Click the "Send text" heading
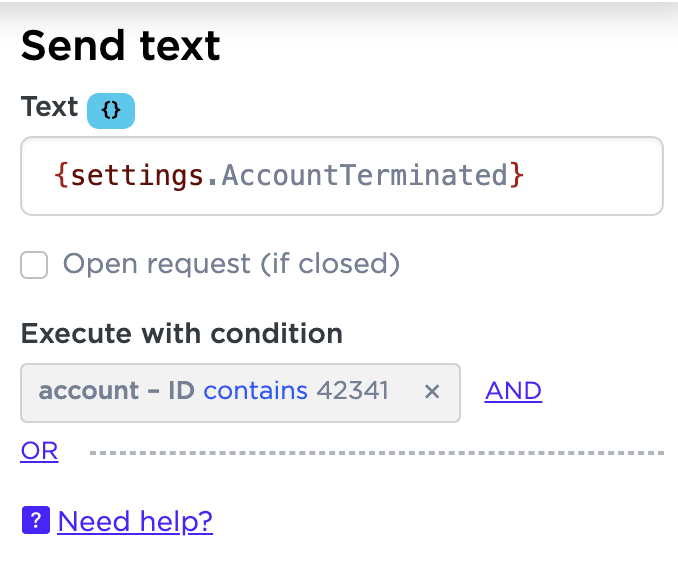This screenshot has height=586, width=678. point(120,46)
